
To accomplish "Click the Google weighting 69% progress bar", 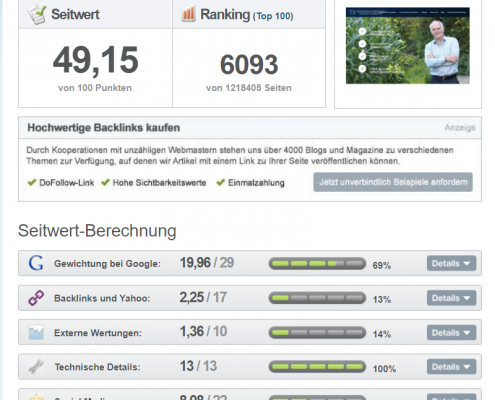I will coord(317,264).
